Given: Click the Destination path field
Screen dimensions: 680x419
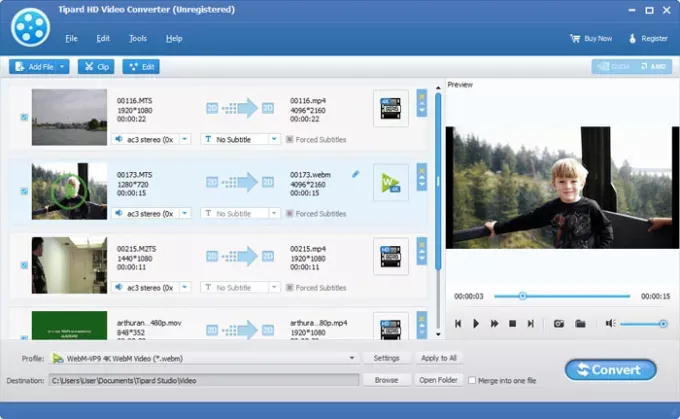Looking at the screenshot, I should click(x=204, y=380).
